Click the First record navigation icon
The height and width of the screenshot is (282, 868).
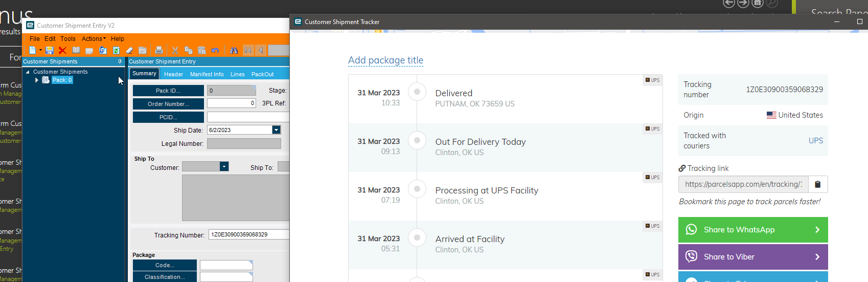[248, 50]
